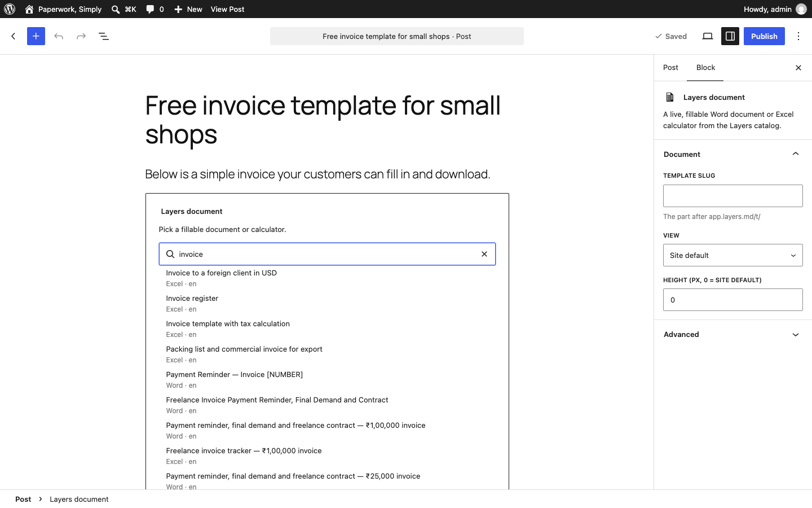Pick 'Freelance invoice tracker — ₹1,00,000 invoice'
This screenshot has height=508, width=812.
coord(327,456)
